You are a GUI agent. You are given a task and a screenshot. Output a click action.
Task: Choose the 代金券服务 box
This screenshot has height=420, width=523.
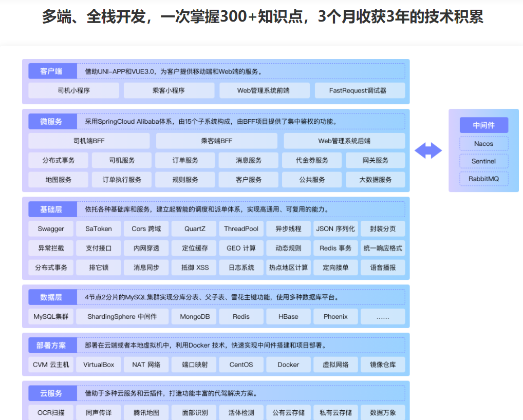[312, 160]
